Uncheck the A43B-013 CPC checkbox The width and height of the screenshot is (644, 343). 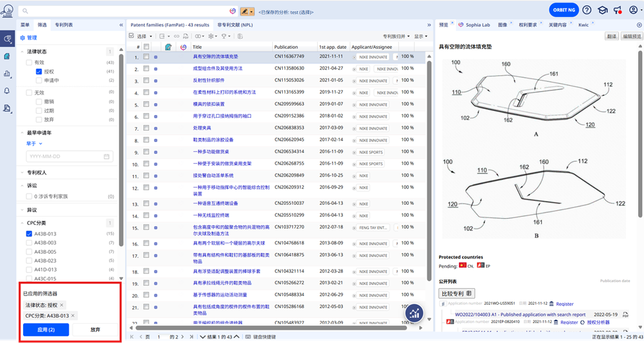pyautogui.click(x=29, y=234)
